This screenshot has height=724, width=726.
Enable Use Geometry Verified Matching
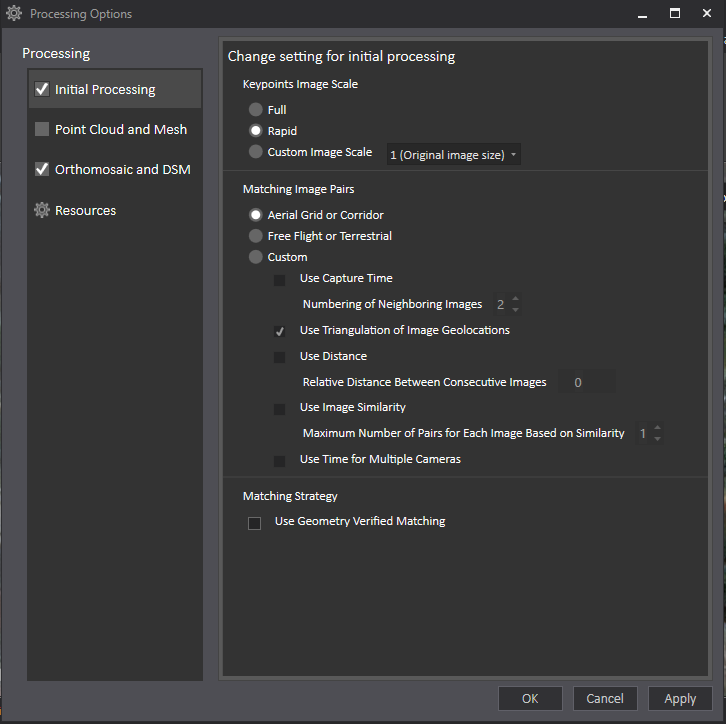pos(254,522)
